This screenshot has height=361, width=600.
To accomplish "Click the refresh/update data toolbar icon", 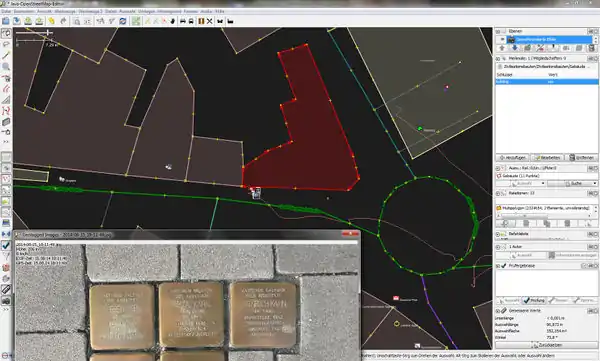I will coord(122,21).
